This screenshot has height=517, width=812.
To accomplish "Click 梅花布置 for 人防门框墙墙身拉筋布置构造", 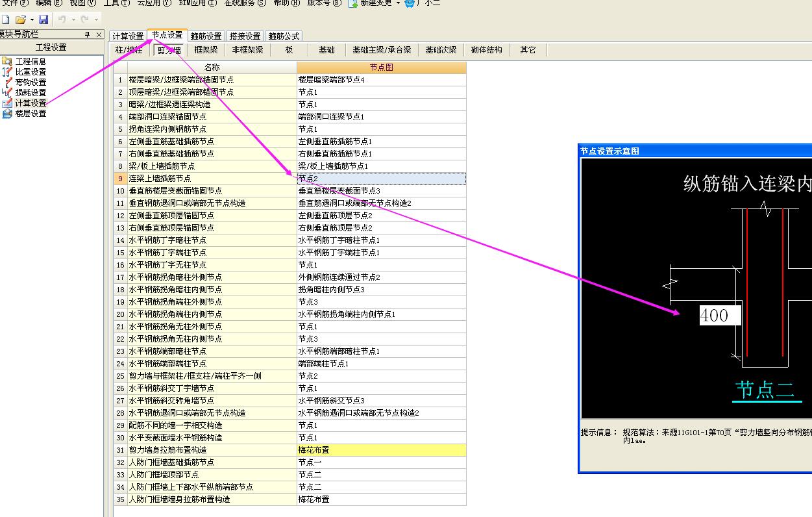I will click(382, 499).
